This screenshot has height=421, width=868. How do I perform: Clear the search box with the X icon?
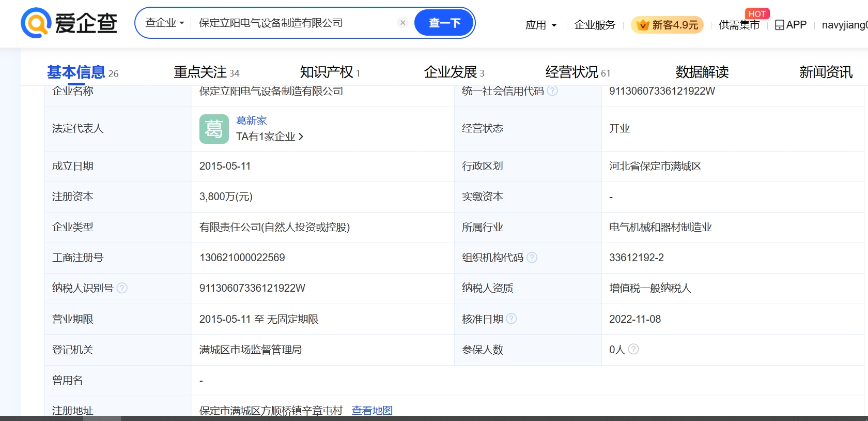(x=403, y=23)
